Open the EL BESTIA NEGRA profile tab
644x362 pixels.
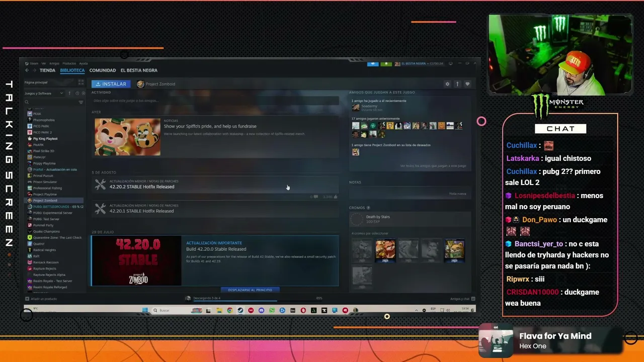pos(139,70)
